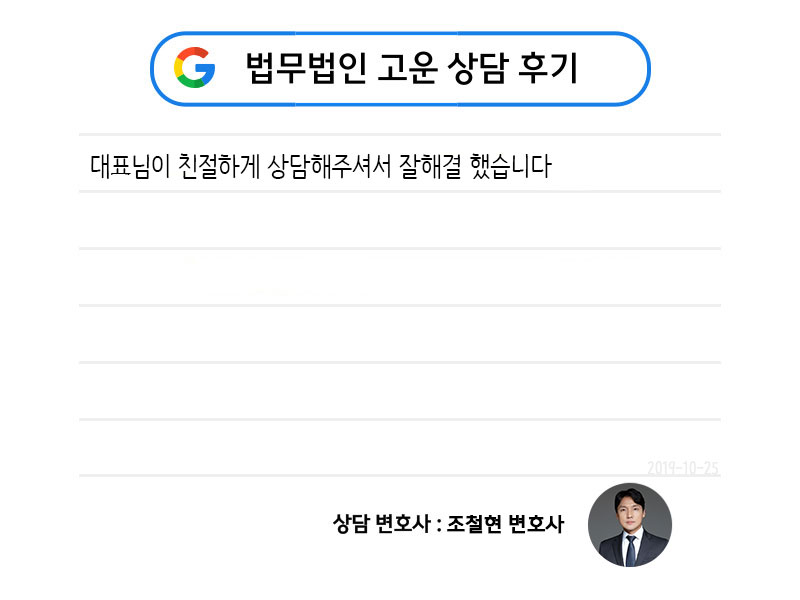Click the word '법무법인' in the title
The height and width of the screenshot is (600, 800).
pos(308,68)
